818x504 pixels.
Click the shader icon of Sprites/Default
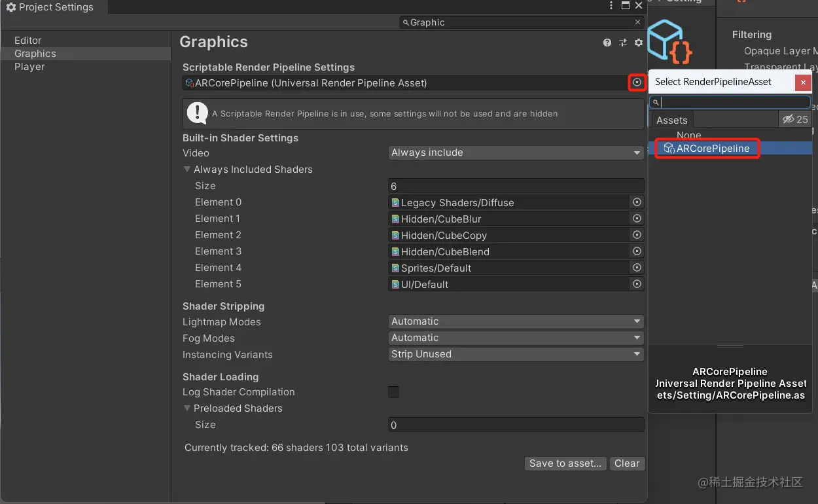395,268
